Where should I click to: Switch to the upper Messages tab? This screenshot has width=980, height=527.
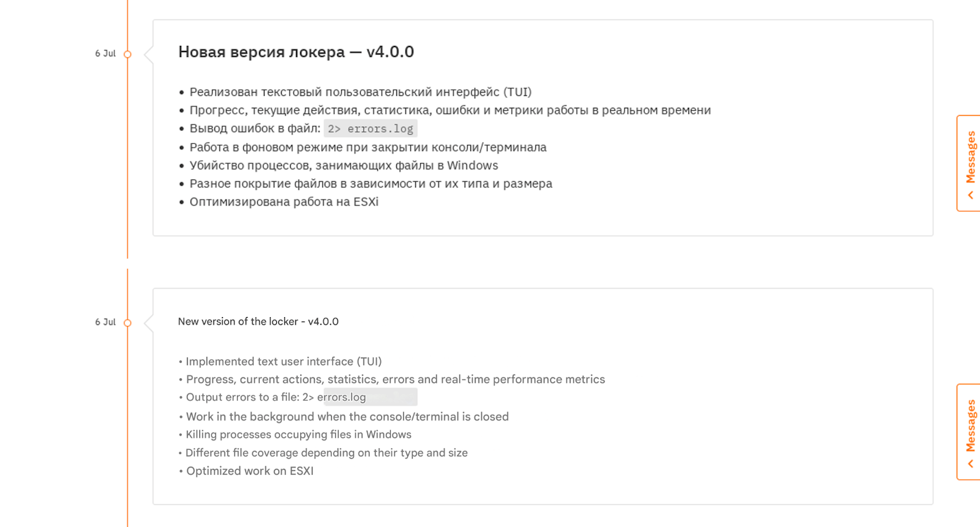(969, 156)
